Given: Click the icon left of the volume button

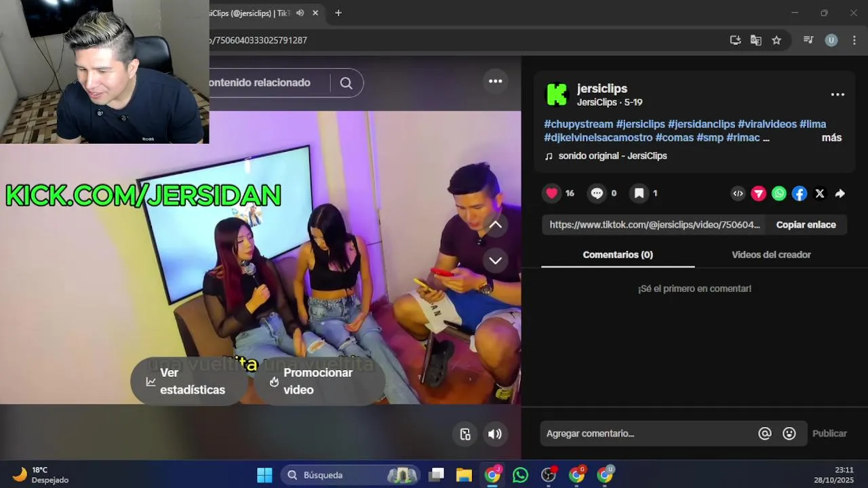Looking at the screenshot, I should [x=465, y=434].
